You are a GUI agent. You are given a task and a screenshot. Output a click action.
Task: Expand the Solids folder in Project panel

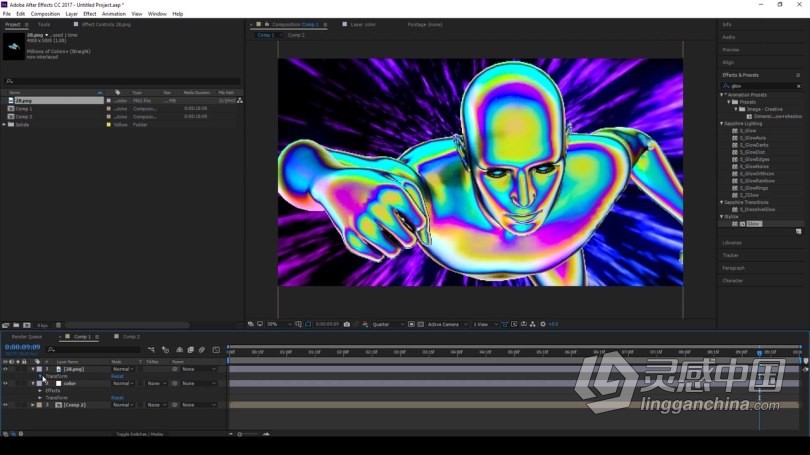5,124
